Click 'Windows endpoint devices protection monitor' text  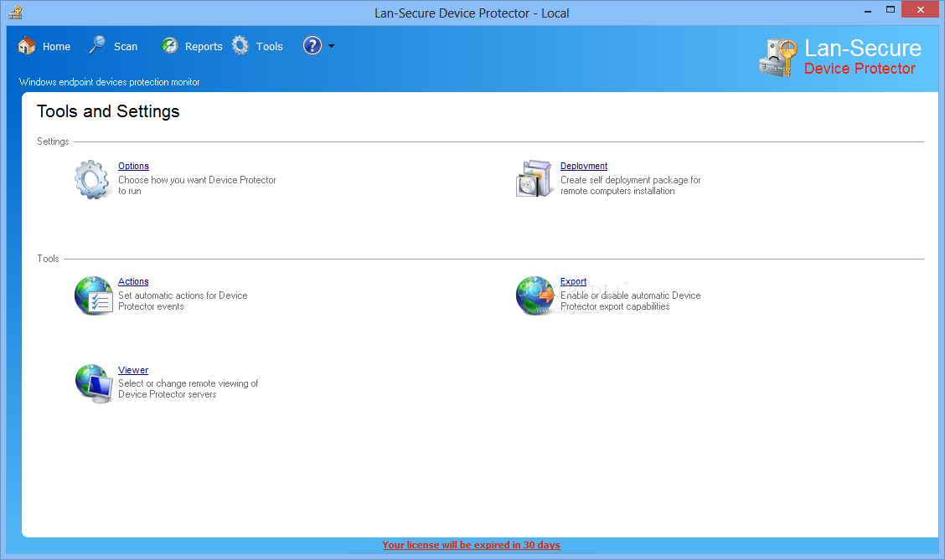tap(109, 82)
